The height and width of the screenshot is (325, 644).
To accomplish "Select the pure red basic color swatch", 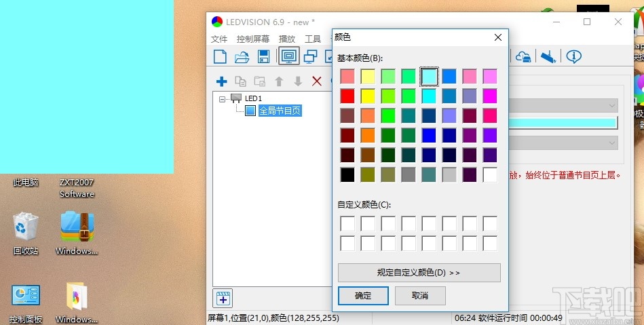I will point(347,96).
